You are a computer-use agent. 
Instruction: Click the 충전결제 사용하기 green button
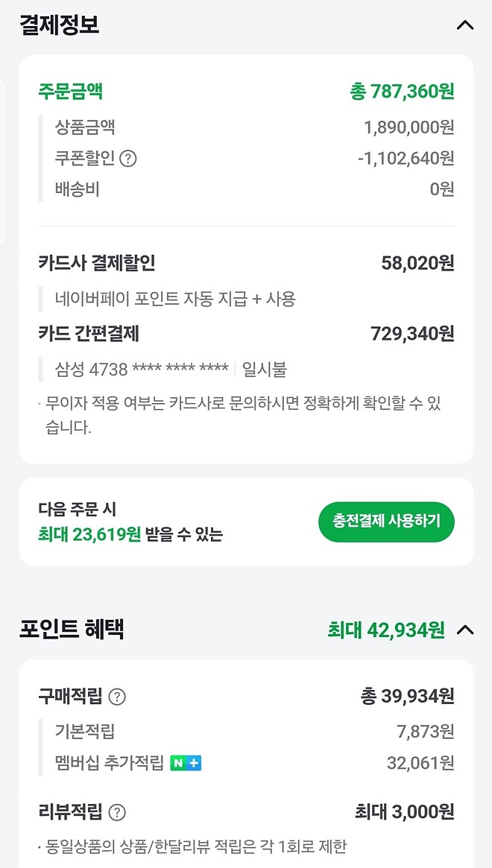click(386, 522)
